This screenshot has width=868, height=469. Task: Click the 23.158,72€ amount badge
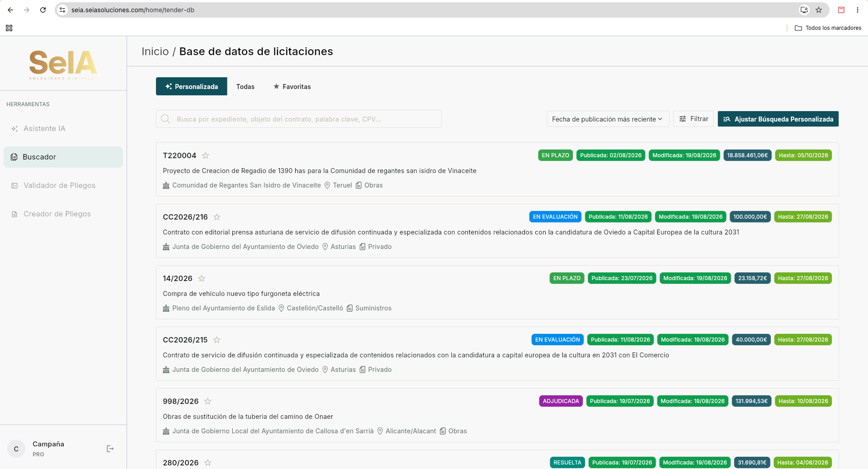pos(752,278)
